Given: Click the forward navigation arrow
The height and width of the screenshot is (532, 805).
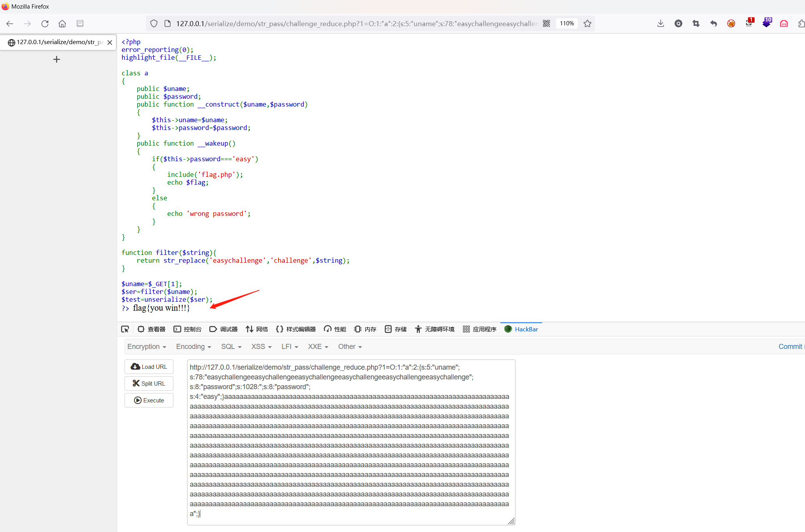Looking at the screenshot, I should point(27,24).
